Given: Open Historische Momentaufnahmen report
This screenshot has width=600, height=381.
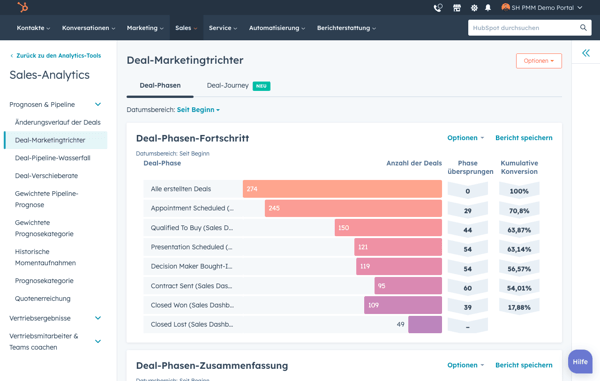Looking at the screenshot, I should tap(45, 257).
